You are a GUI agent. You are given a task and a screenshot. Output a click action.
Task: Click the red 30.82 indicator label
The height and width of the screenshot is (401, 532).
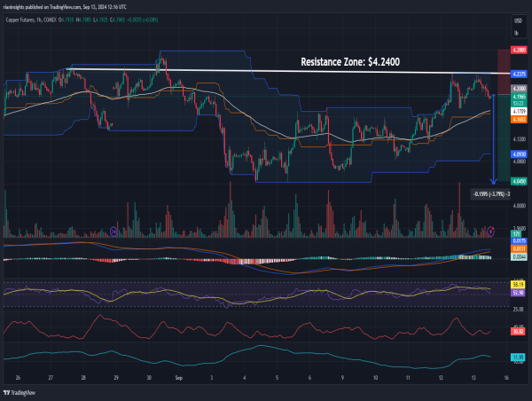[518, 331]
